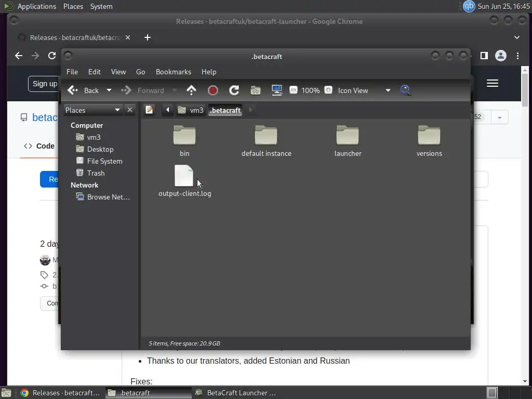Viewport: 532px width, 399px height.
Task: Toggle text-based location entry pencil icon
Action: [149, 110]
